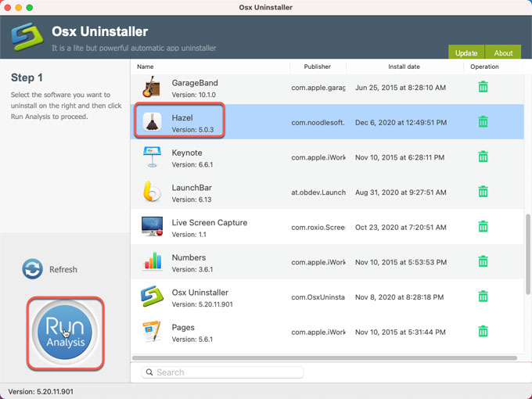Open the About button
The width and height of the screenshot is (532, 399).
tap(503, 52)
